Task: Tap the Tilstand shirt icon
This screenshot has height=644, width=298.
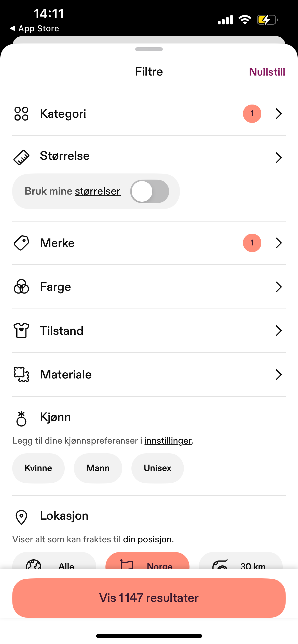Action: point(21,331)
